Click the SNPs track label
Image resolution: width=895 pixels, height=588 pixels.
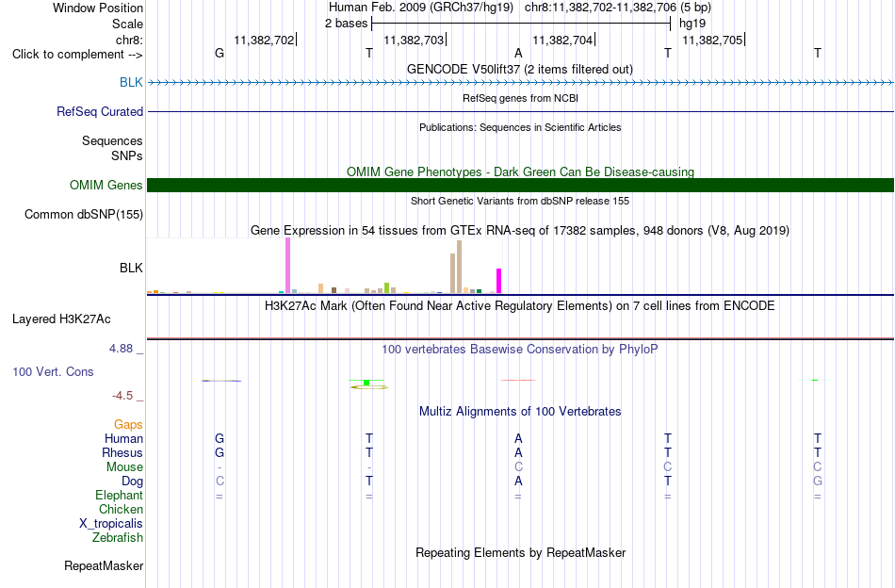coord(127,155)
